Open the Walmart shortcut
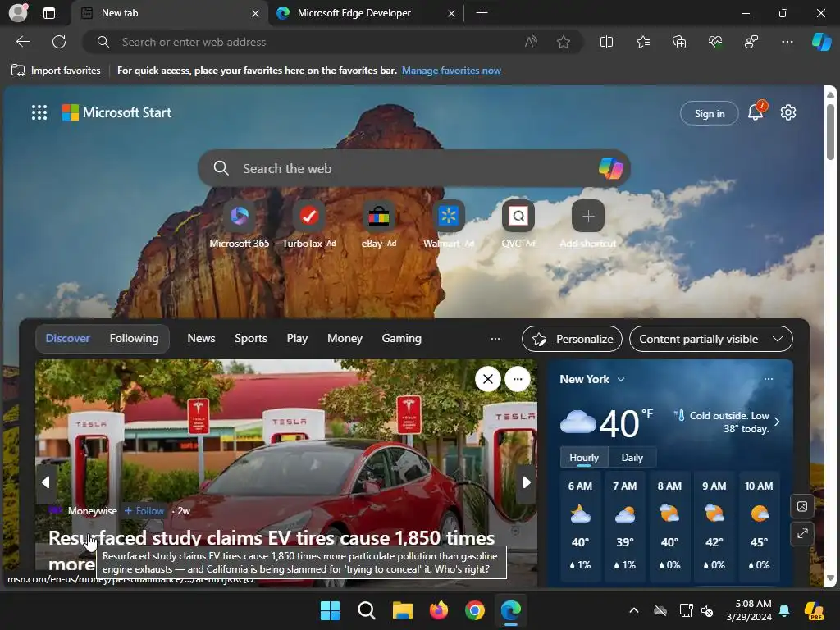 click(x=449, y=225)
